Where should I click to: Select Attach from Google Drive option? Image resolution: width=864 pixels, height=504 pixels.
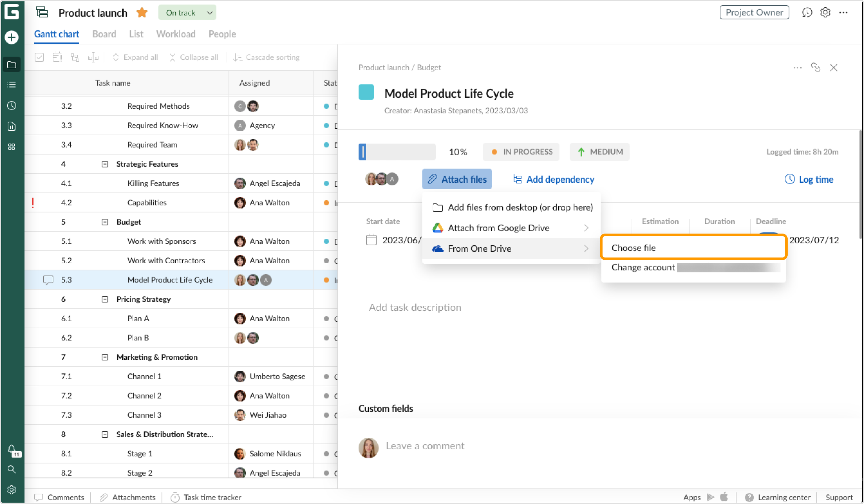pyautogui.click(x=499, y=228)
